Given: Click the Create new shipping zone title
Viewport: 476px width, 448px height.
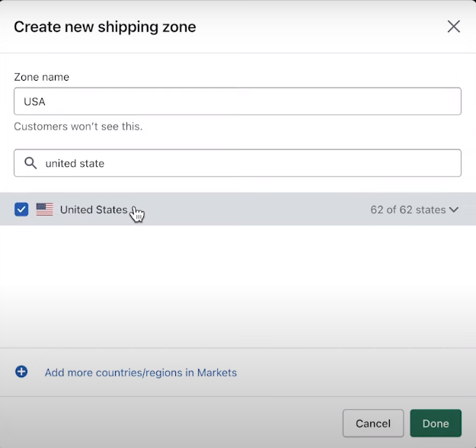Looking at the screenshot, I should click(x=105, y=27).
